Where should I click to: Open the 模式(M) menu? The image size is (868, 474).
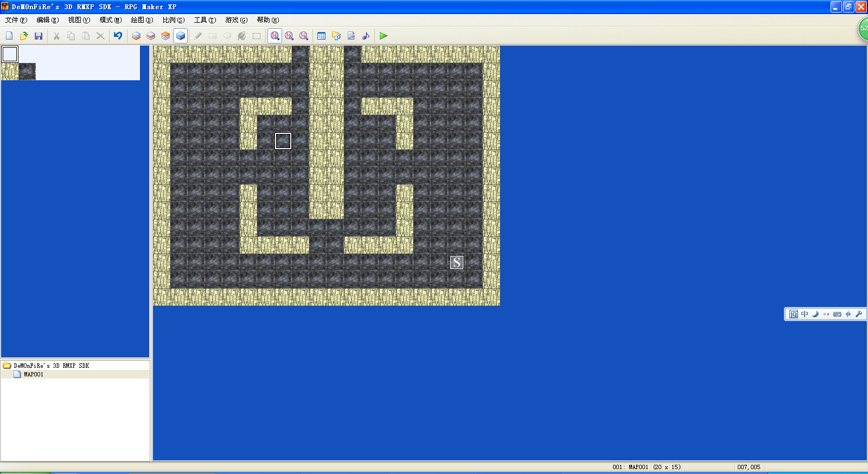(x=111, y=20)
